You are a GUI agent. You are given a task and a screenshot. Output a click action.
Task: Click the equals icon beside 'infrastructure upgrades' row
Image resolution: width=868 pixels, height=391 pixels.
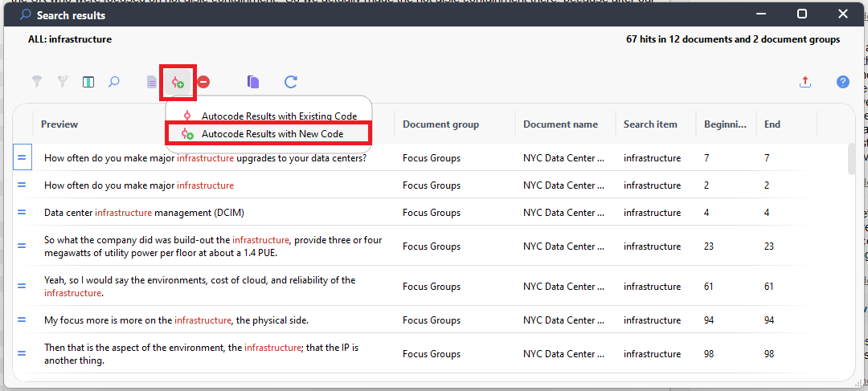point(22,157)
